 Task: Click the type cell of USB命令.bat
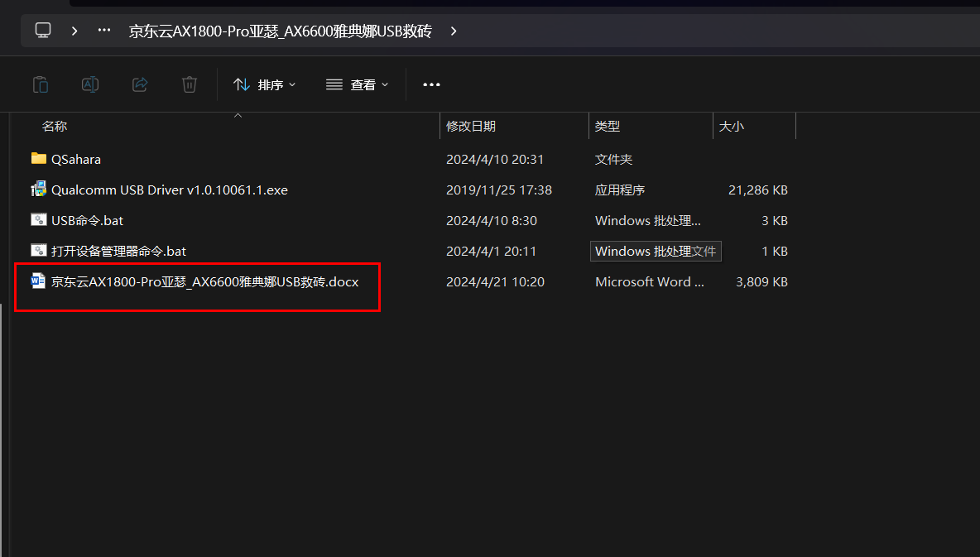pyautogui.click(x=647, y=221)
